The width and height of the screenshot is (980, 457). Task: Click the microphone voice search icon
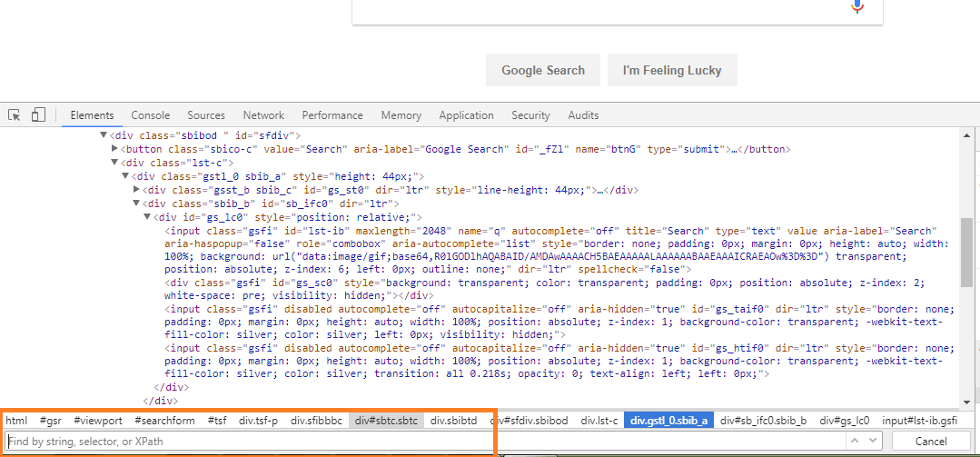click(x=856, y=5)
